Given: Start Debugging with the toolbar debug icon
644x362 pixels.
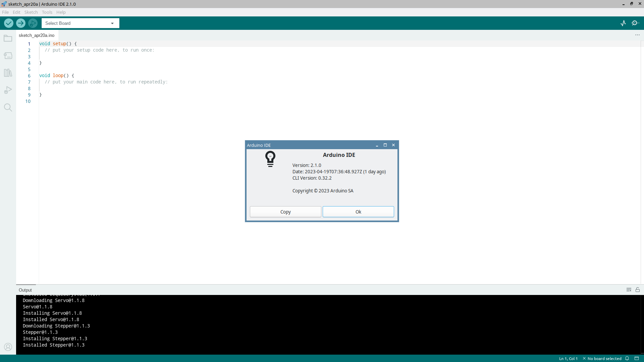Looking at the screenshot, I should 33,23.
